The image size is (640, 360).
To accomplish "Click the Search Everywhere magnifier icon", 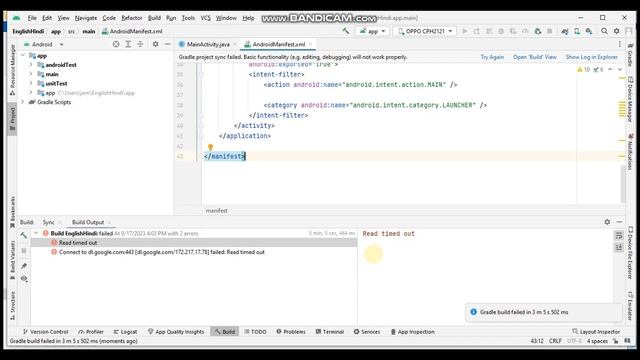I will (604, 31).
